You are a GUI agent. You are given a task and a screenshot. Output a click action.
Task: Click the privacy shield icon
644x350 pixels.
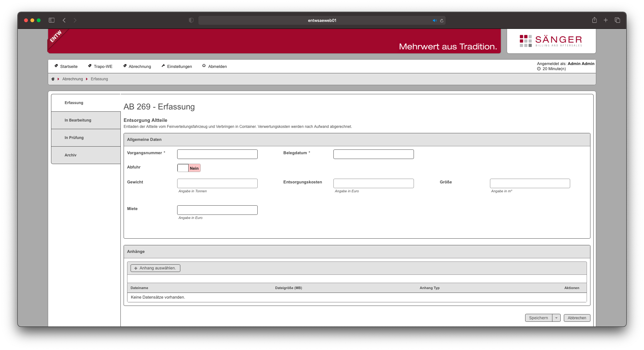pos(191,20)
